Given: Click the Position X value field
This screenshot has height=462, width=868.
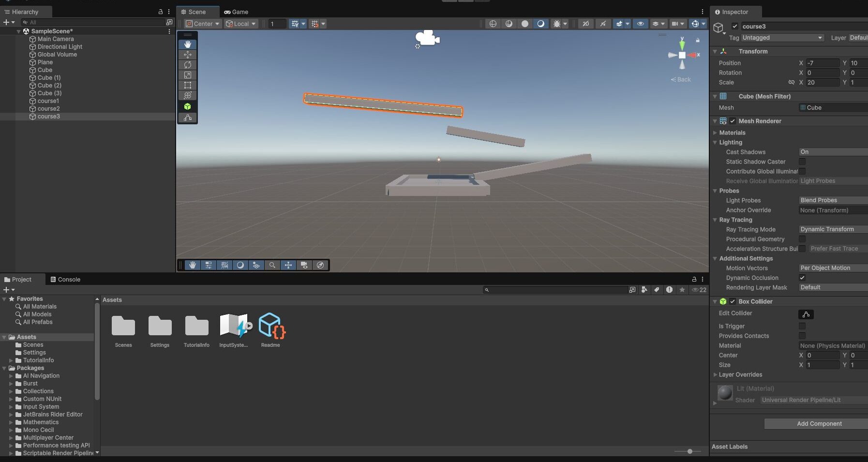Looking at the screenshot, I should (823, 63).
